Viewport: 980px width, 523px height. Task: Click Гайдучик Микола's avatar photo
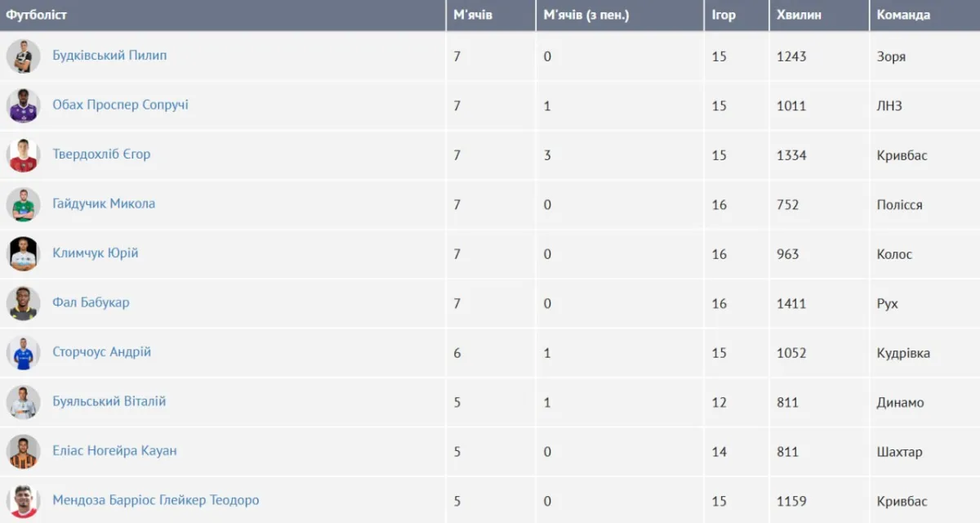pyautogui.click(x=23, y=204)
